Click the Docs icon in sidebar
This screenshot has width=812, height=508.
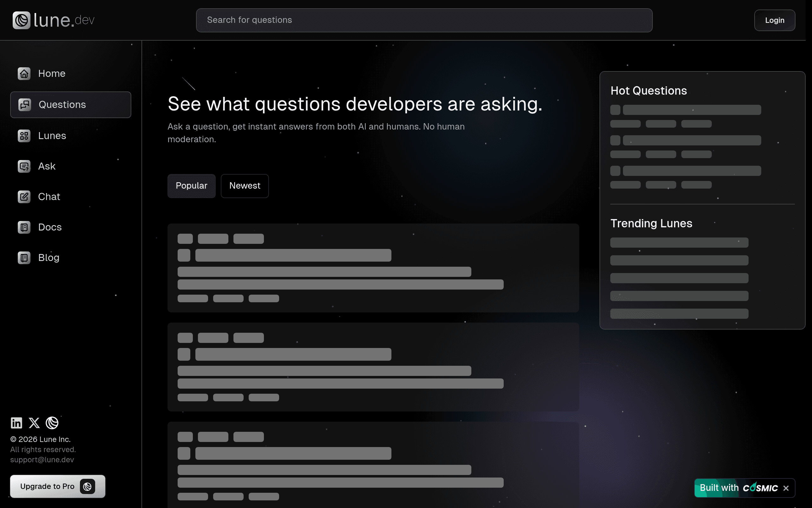tap(24, 227)
